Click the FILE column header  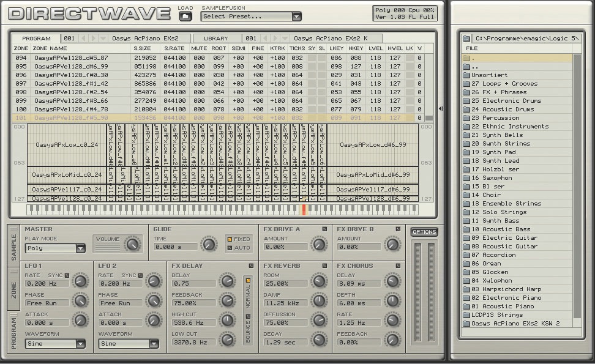click(x=472, y=48)
